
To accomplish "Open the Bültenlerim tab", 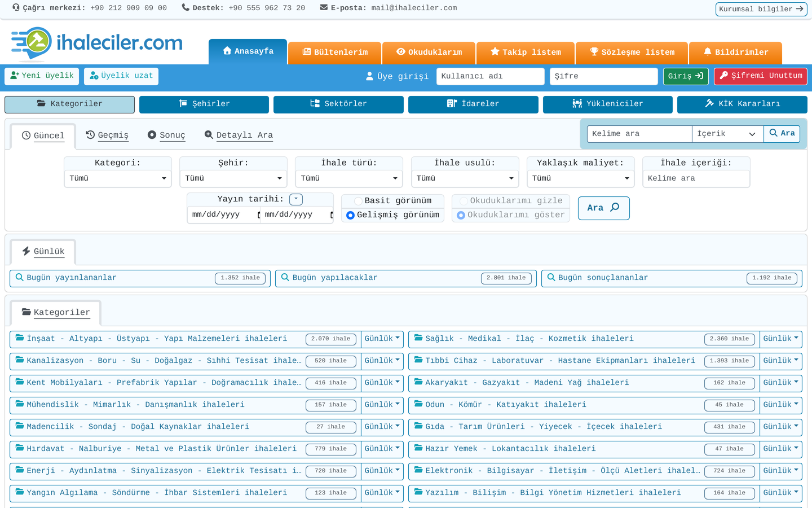I will 335,52.
